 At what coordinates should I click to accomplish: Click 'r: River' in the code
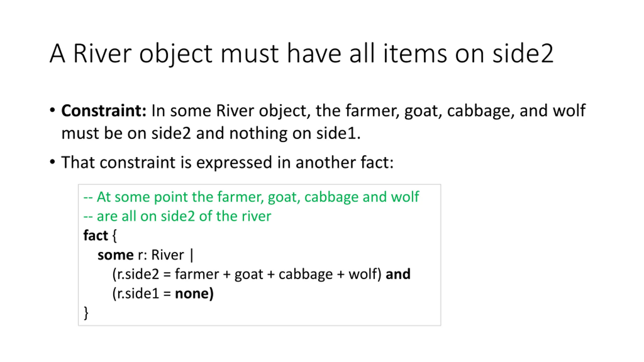pyautogui.click(x=161, y=255)
